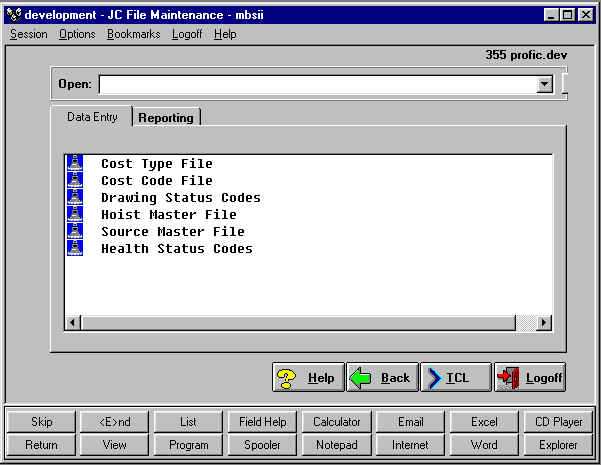
Task: Maximize the JC File Maintenance window
Action: point(567,15)
